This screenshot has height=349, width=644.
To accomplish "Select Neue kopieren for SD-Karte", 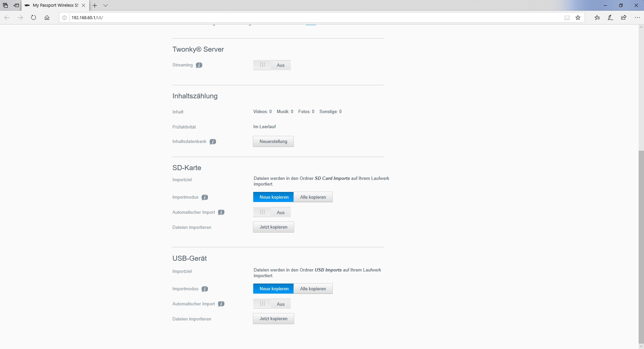I will [273, 197].
